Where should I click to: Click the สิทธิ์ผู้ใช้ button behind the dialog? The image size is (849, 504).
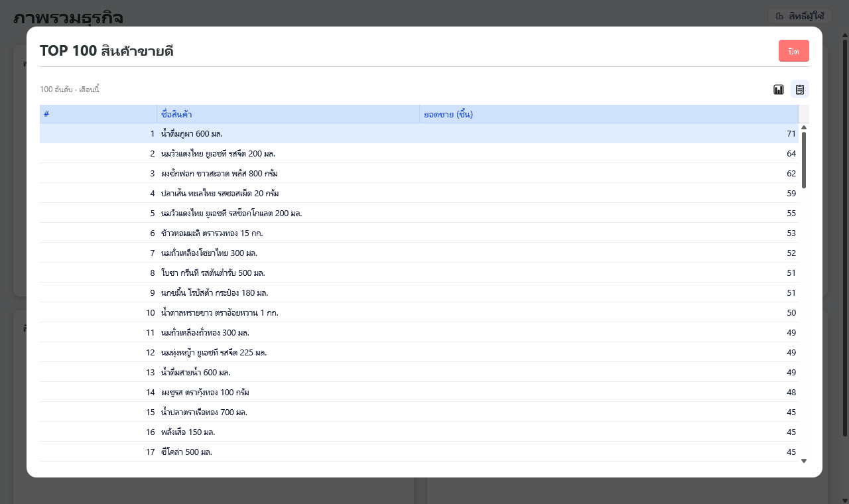pyautogui.click(x=799, y=16)
